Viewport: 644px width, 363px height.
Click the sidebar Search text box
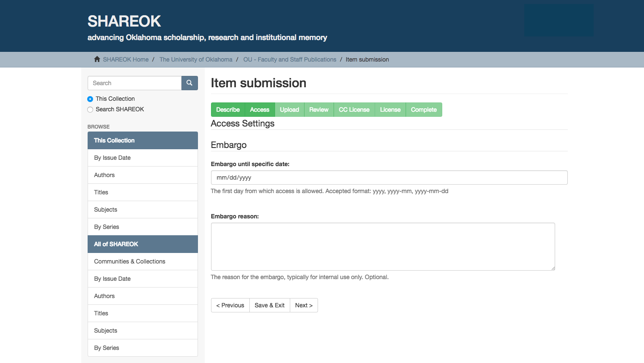tap(134, 83)
